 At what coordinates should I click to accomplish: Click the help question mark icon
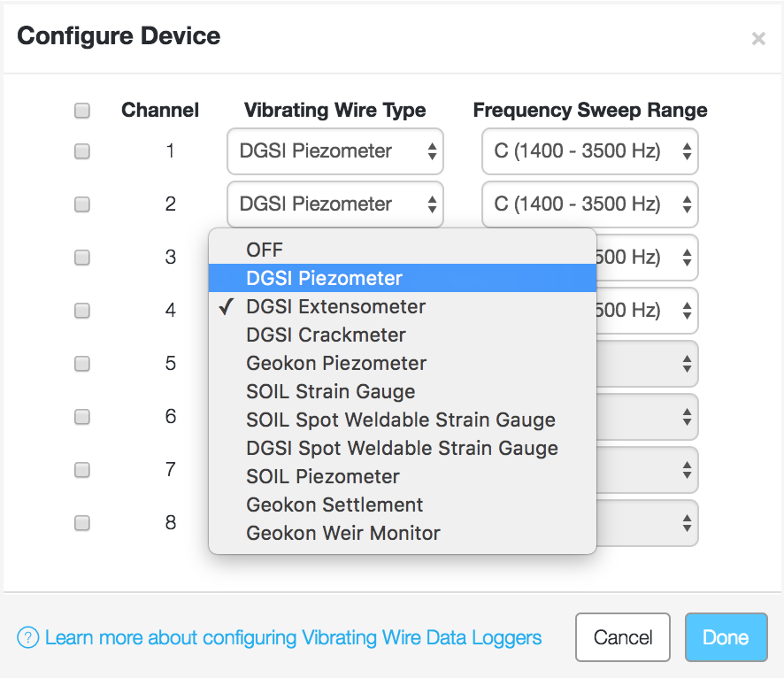[28, 637]
